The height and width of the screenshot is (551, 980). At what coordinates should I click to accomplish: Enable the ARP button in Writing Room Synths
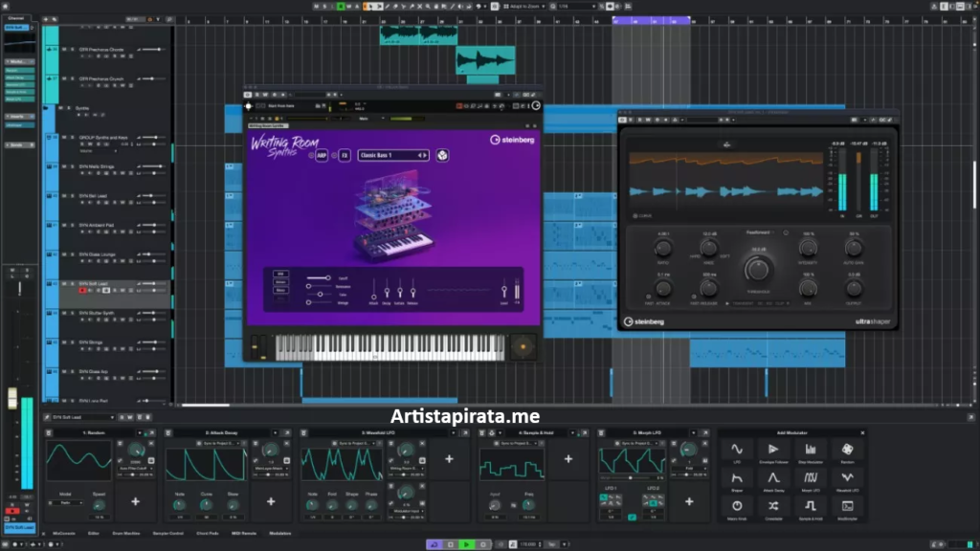click(x=321, y=154)
